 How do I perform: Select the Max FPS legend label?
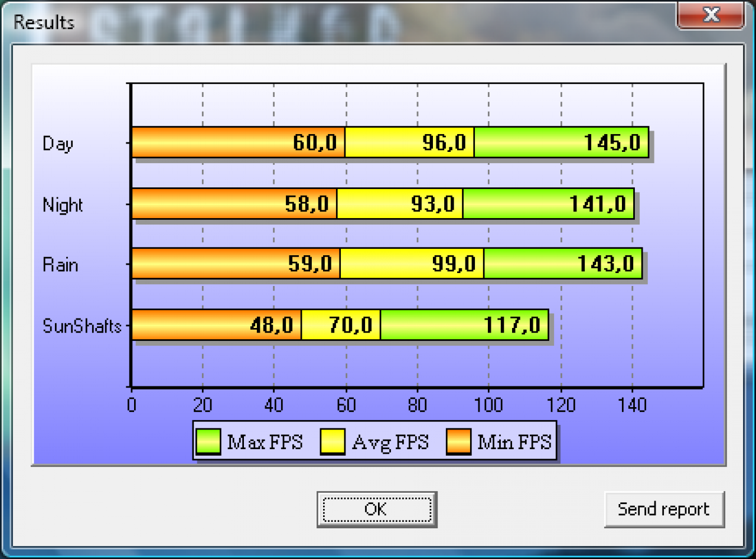[265, 442]
